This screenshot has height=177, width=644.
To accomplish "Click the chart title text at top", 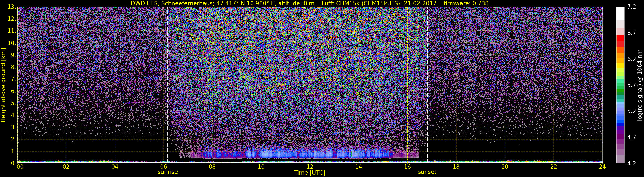I will [x=309, y=3].
